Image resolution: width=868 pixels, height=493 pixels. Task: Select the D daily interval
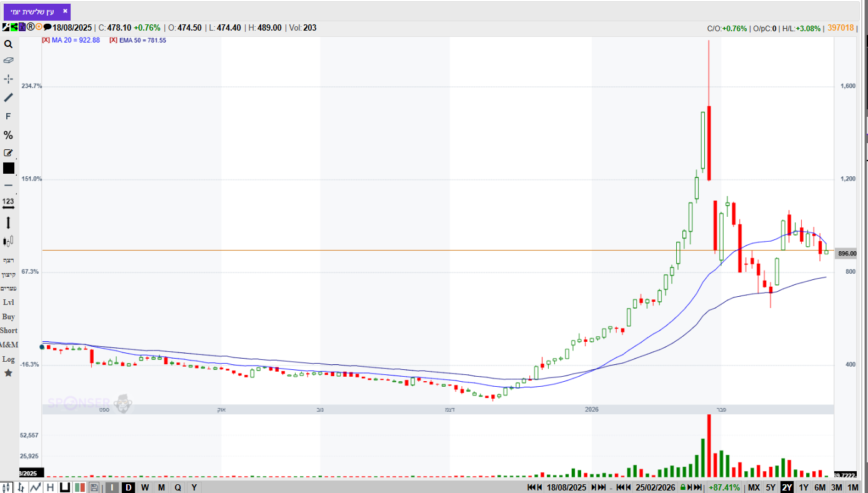128,487
